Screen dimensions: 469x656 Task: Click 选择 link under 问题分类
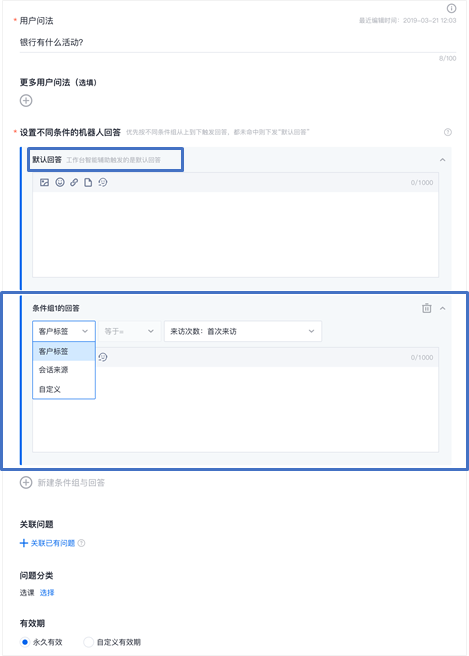[x=47, y=592]
